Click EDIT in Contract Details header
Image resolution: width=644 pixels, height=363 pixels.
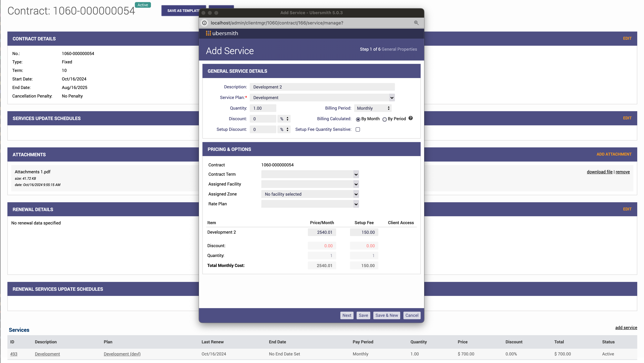click(x=627, y=38)
